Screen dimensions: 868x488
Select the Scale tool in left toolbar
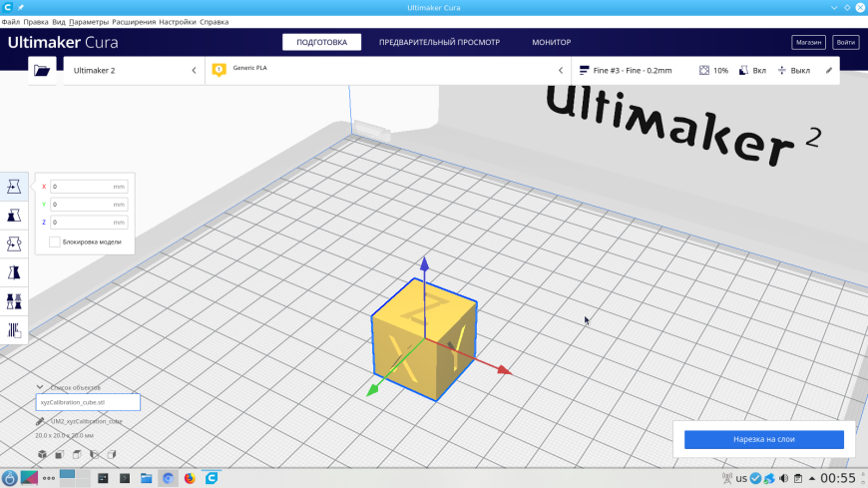(x=14, y=216)
